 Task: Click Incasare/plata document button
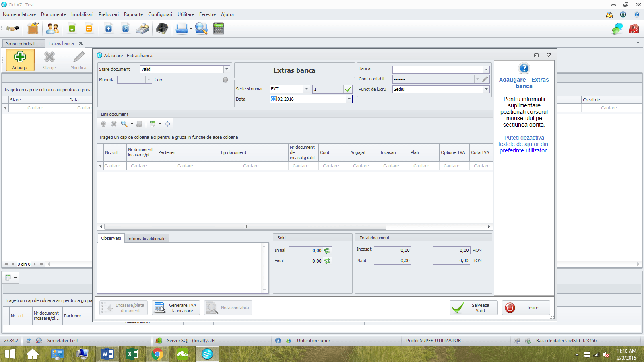point(124,308)
